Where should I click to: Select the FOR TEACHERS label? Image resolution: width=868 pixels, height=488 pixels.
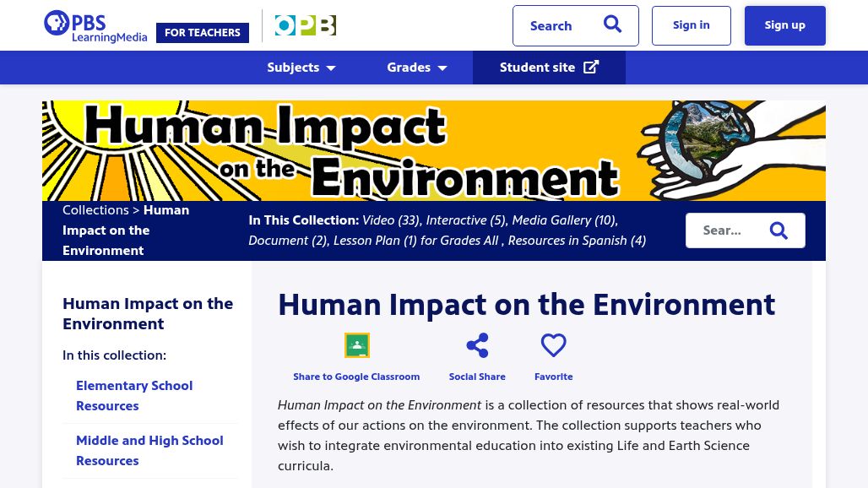coord(202,33)
